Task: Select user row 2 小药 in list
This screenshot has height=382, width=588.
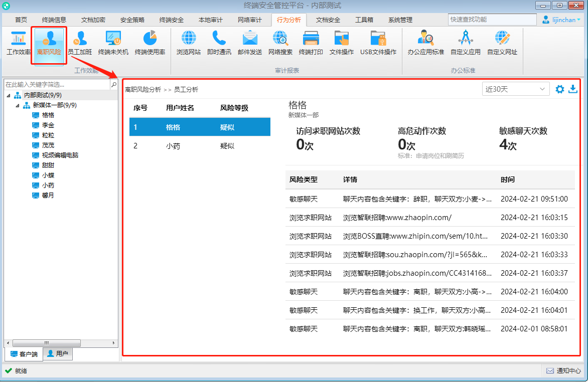Action: [x=200, y=146]
